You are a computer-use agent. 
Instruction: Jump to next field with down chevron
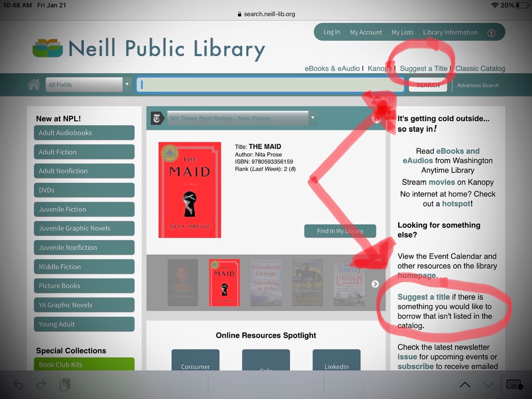(x=488, y=385)
